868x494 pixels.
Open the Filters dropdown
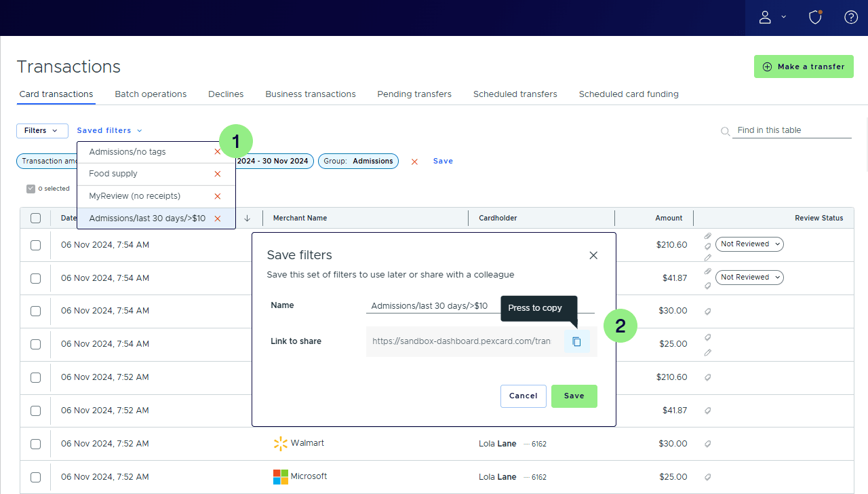coord(42,131)
